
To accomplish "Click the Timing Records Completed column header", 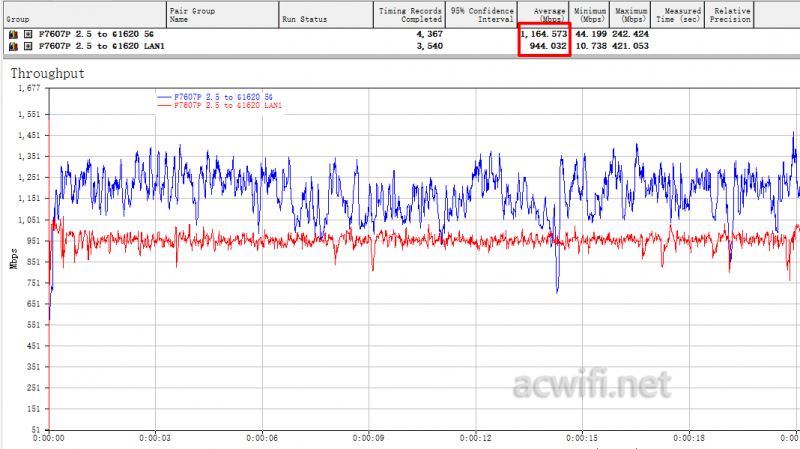I will [409, 15].
